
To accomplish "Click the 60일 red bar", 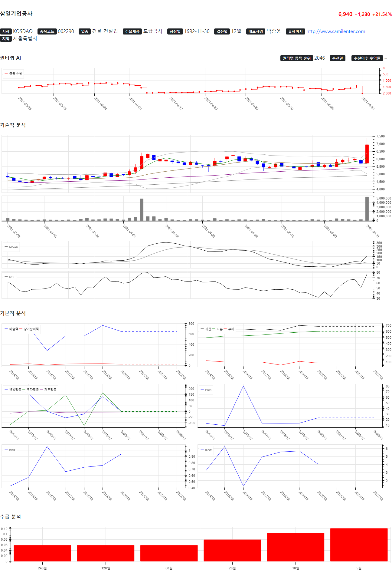I will 169,553.
